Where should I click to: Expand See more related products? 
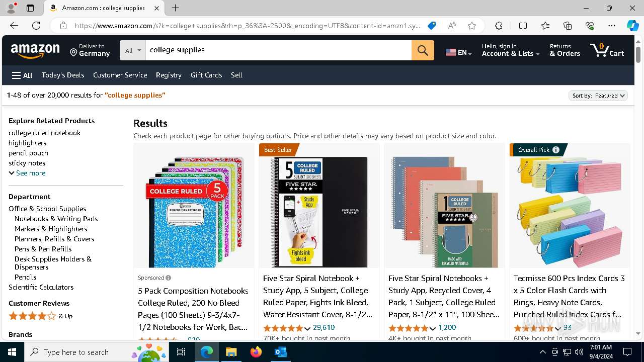tap(27, 173)
